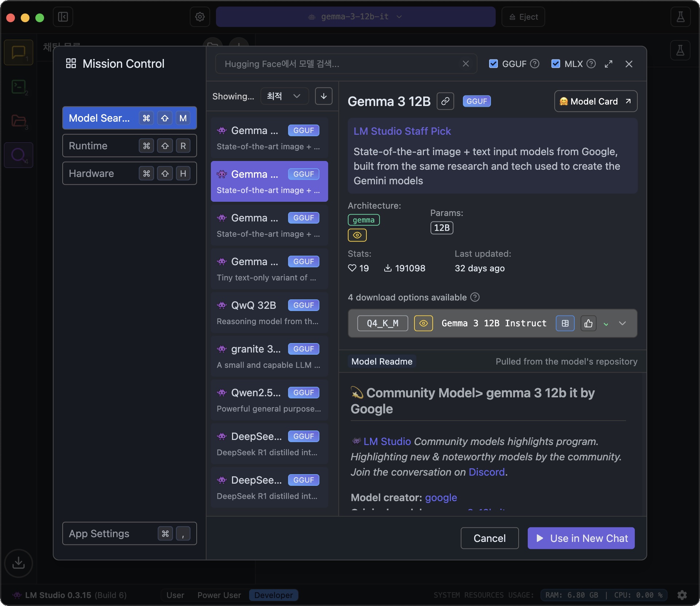Close the Mission Control dialog

click(629, 64)
